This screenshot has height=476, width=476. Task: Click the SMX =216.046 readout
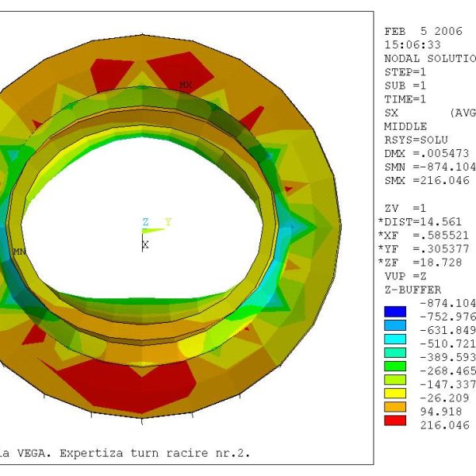[x=424, y=180]
